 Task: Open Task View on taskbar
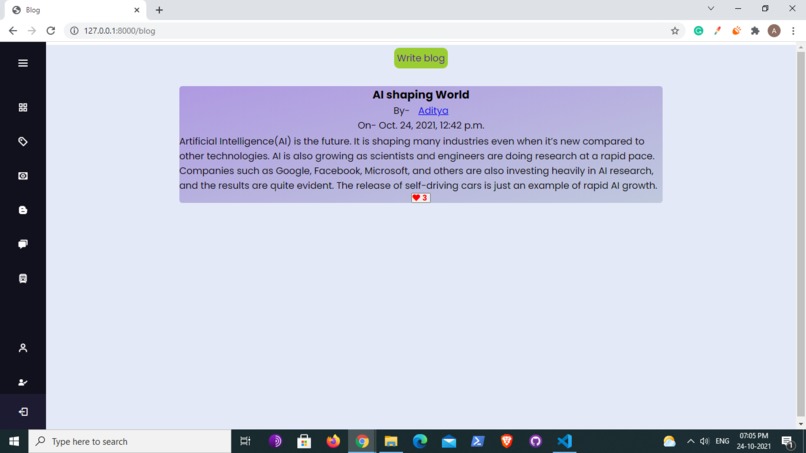[x=246, y=441]
